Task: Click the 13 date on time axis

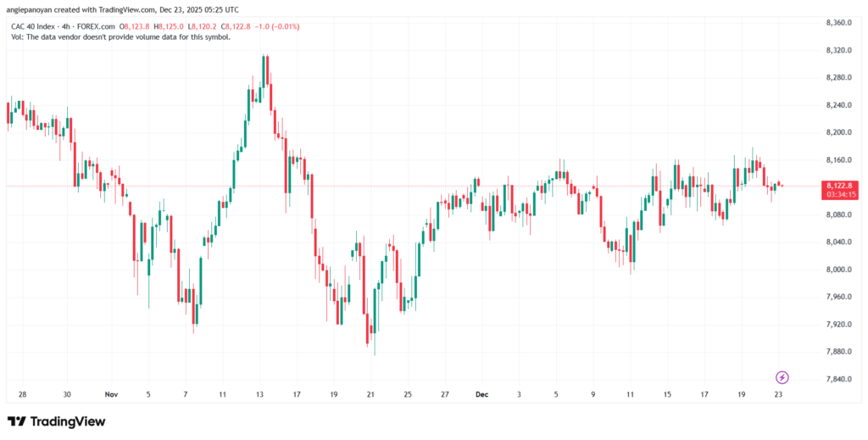Action: pos(259,395)
